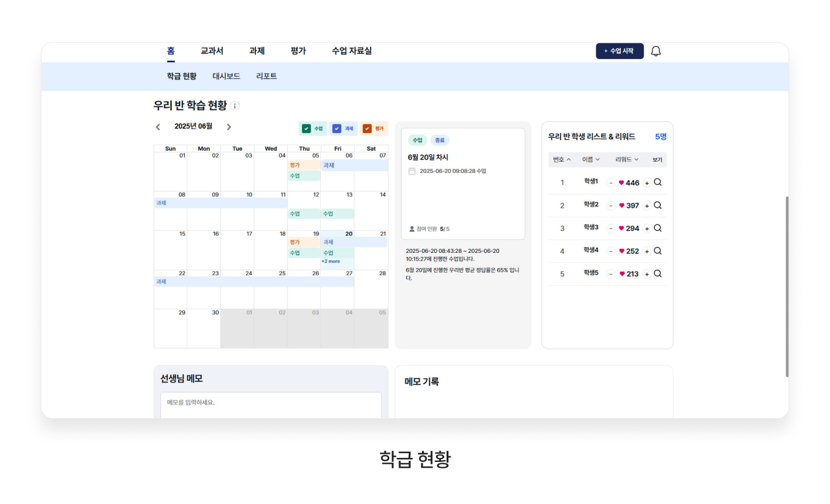Screen dimensions: 830x504
Task: Click the vertical scrollbar on the right
Action: (x=787, y=286)
